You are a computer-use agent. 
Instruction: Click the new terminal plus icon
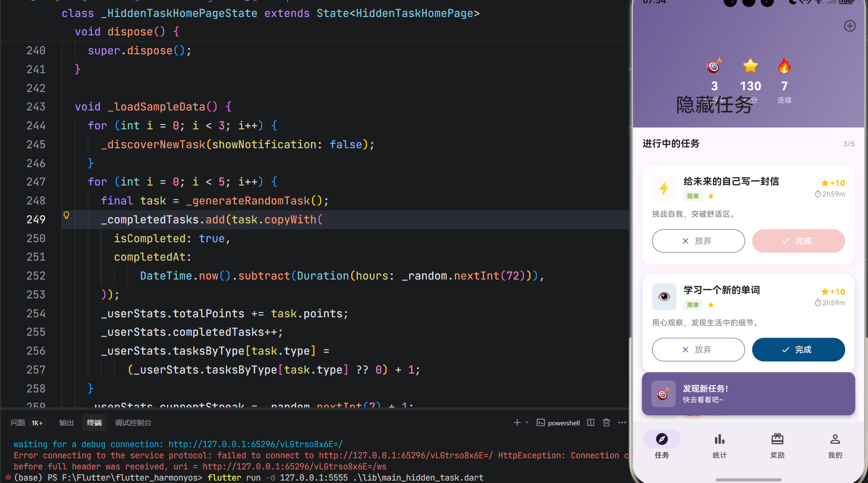click(x=517, y=422)
